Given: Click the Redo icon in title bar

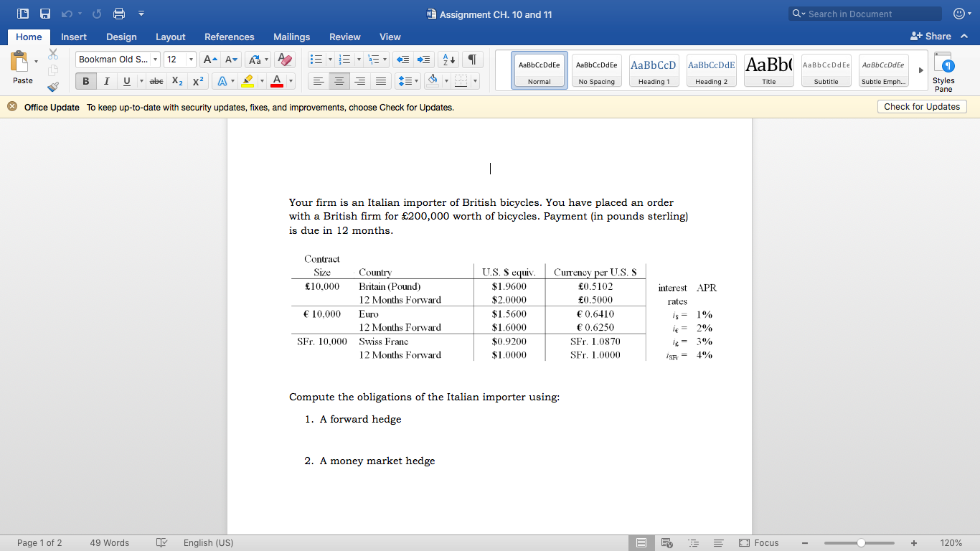Looking at the screenshot, I should tap(97, 14).
